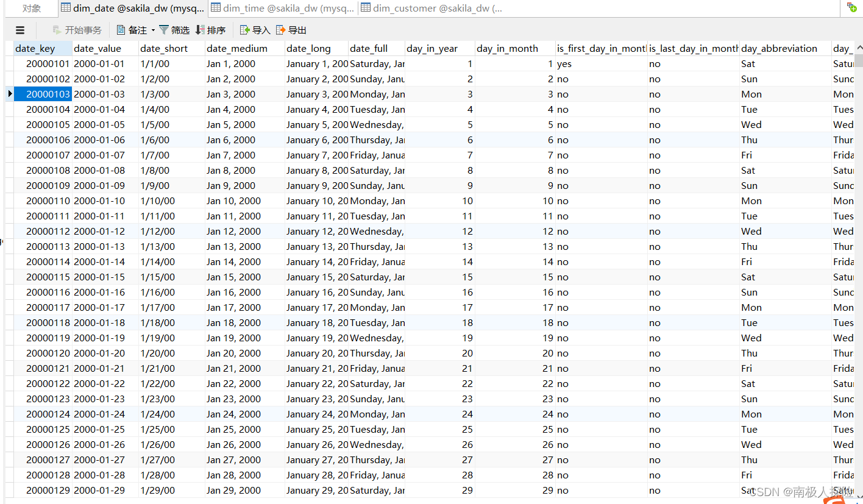This screenshot has width=863, height=504.
Task: Select the day_in_year column header
Action: pyautogui.click(x=440, y=48)
